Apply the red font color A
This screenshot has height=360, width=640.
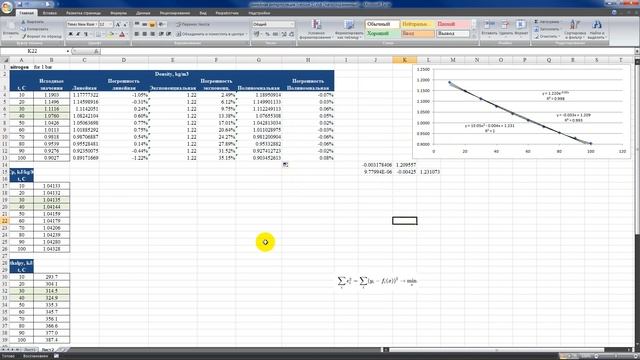tap(122, 34)
